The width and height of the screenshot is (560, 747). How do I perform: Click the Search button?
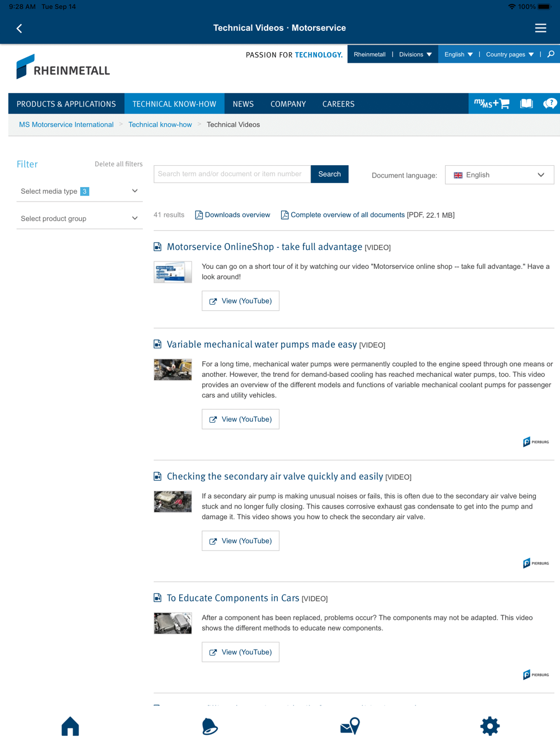(x=329, y=174)
